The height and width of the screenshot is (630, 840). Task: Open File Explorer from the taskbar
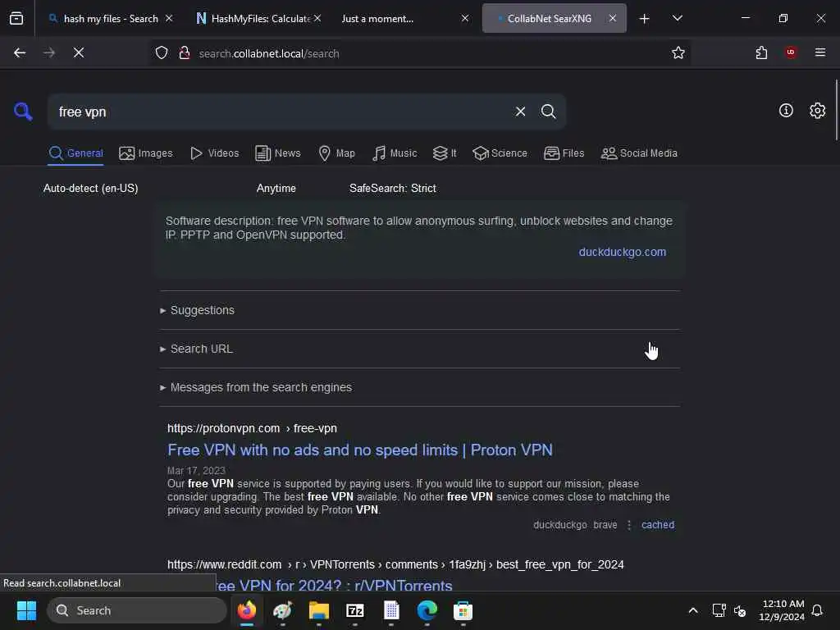[318, 610]
